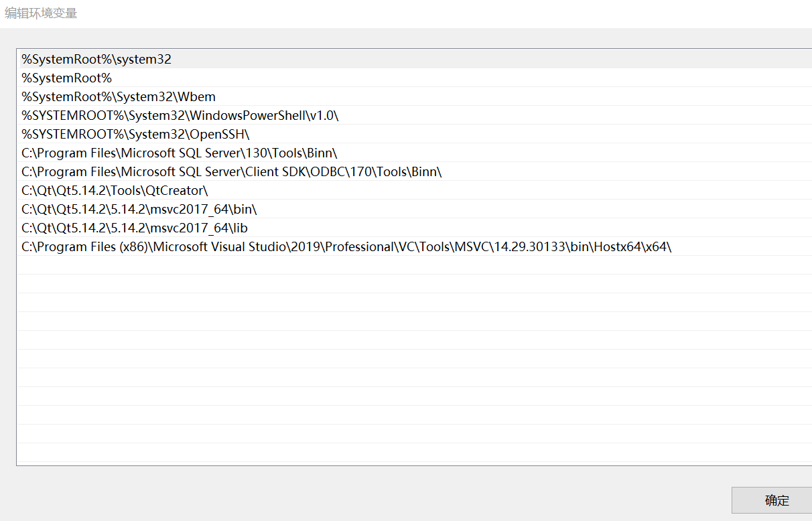Select the Qt5.14.2\Tools\QtCreator\ entry
Viewport: 812px width, 521px height.
[x=414, y=190]
